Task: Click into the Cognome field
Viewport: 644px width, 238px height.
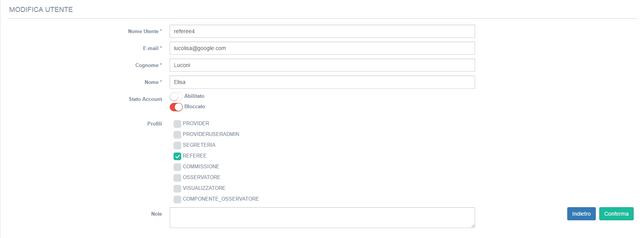Action: click(x=322, y=65)
